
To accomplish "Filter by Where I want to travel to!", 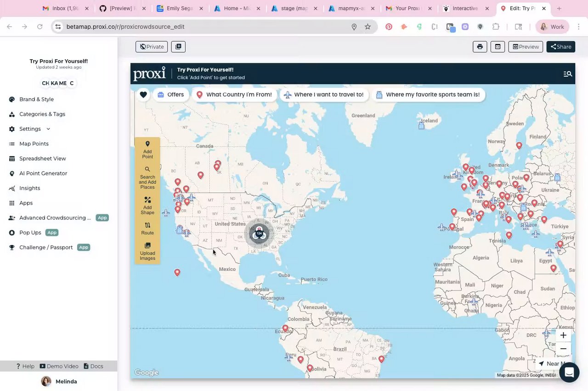I will click(324, 95).
